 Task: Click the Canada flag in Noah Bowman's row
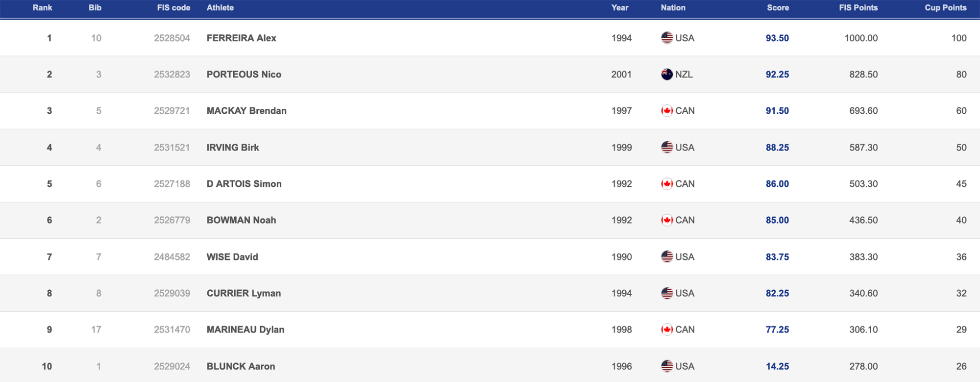tap(667, 220)
